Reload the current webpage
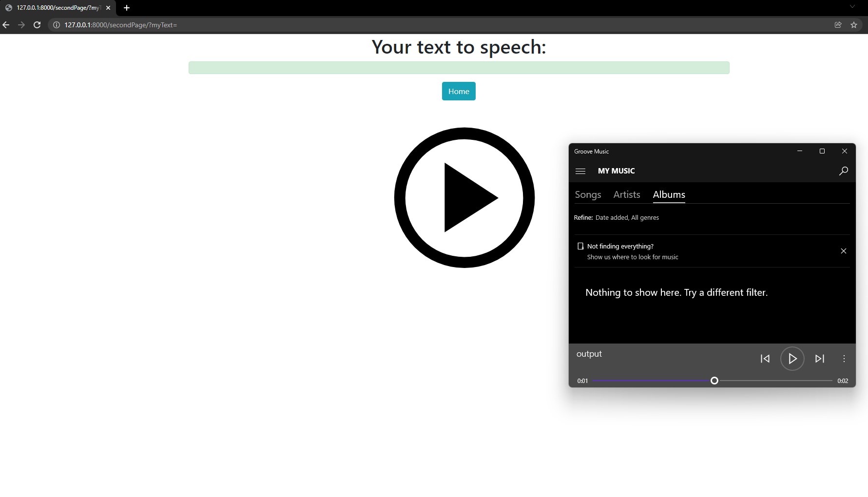 pos(37,25)
